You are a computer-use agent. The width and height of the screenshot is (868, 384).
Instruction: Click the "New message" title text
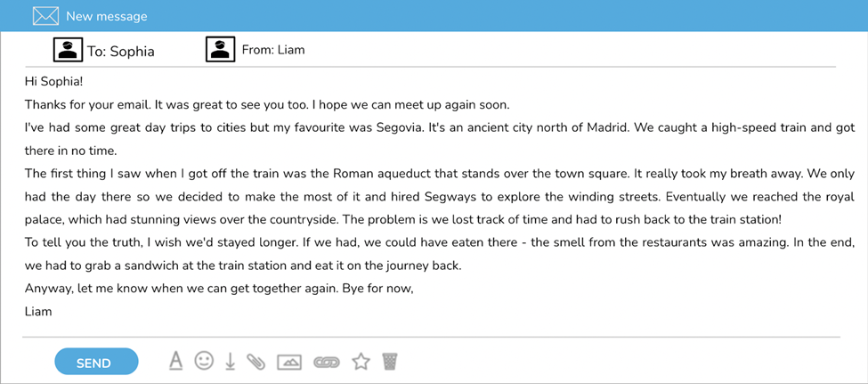(x=107, y=17)
